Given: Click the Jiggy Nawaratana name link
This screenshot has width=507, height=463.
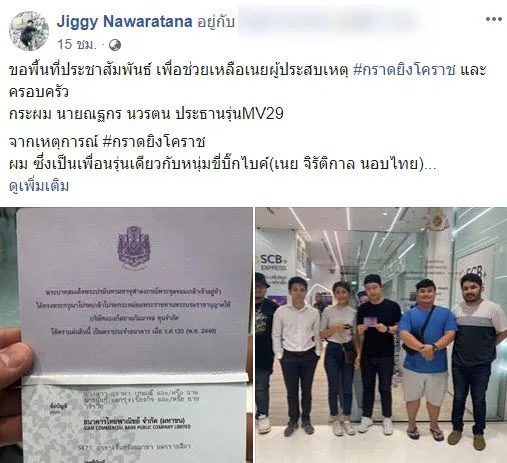Looking at the screenshot, I should (x=125, y=22).
